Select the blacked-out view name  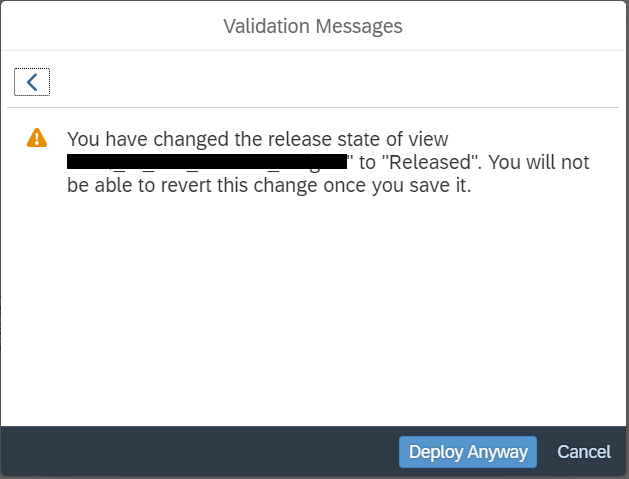click(x=206, y=162)
